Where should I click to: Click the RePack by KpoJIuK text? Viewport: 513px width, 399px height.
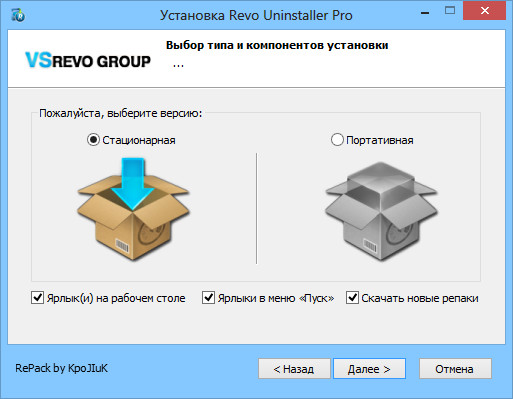[61, 368]
